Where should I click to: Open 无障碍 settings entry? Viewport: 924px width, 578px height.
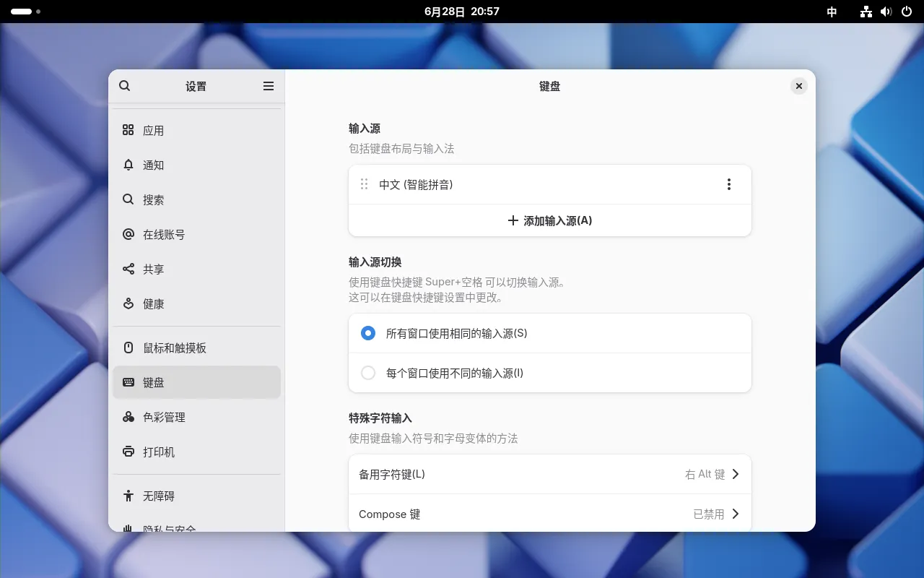point(196,496)
